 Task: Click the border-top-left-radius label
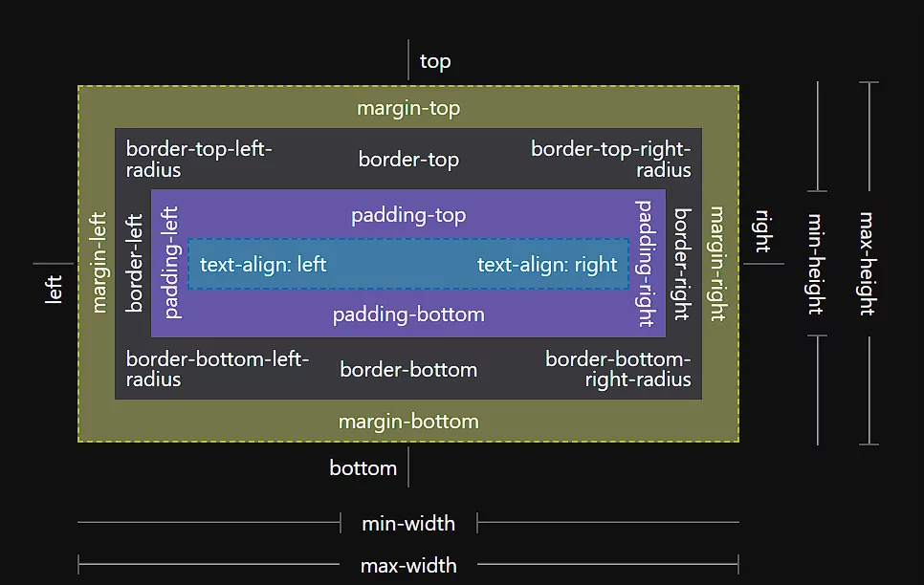pyautogui.click(x=199, y=160)
